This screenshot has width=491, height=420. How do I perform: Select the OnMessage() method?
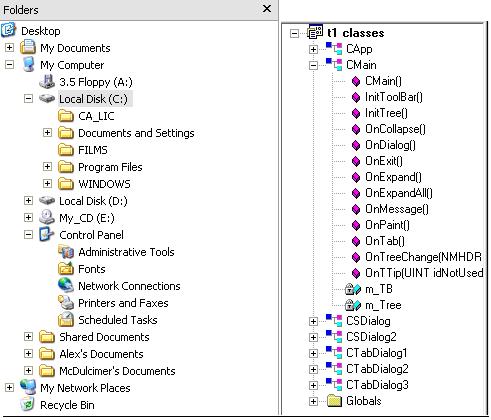pyautogui.click(x=397, y=209)
